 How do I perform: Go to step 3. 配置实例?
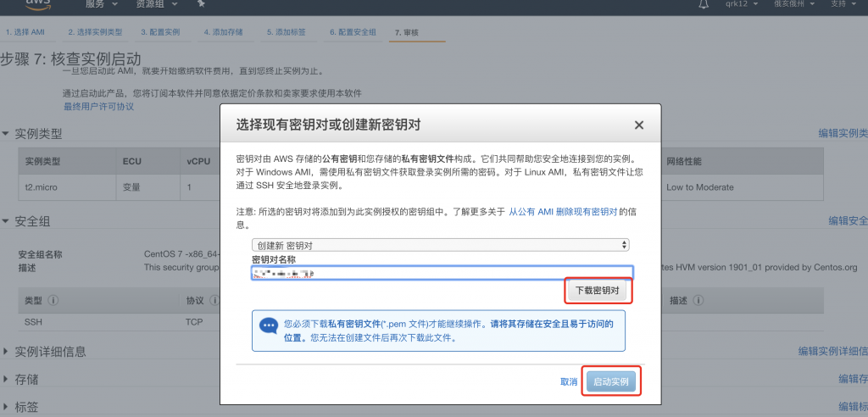tap(160, 32)
